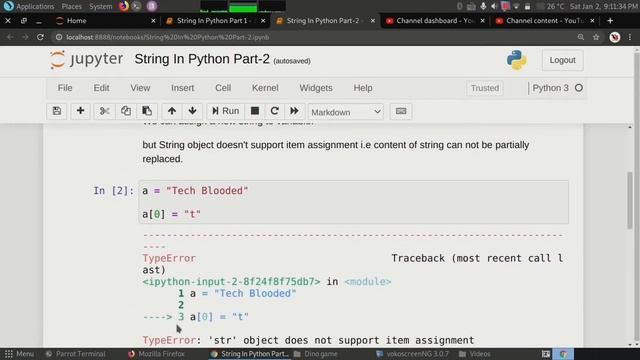Interrupt the kernel with stop icon
This screenshot has width=640, height=360.
point(255,111)
